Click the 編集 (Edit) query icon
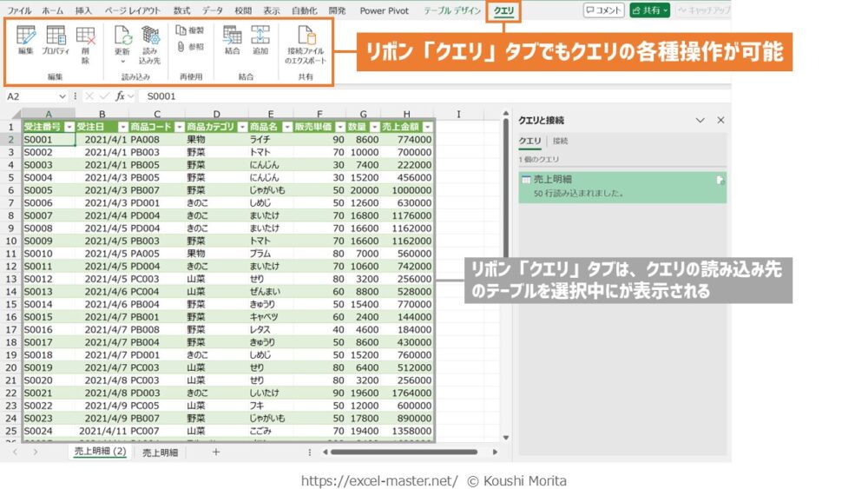Viewport: 868px width, 489px height. tap(26, 40)
